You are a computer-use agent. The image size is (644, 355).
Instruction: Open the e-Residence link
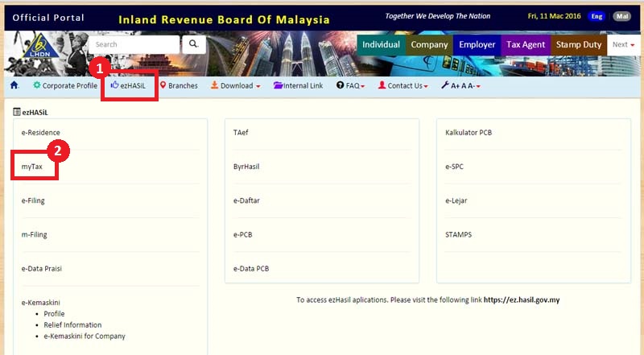[x=41, y=132]
